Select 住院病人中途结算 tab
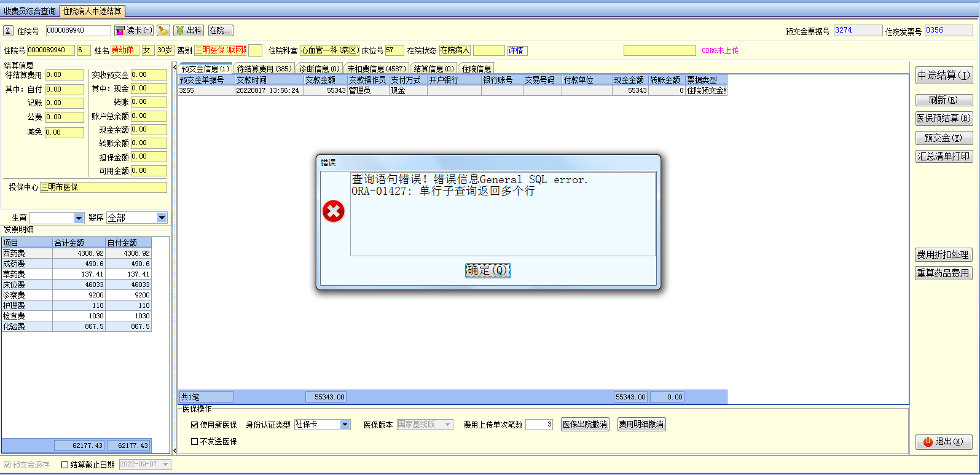 [x=92, y=11]
